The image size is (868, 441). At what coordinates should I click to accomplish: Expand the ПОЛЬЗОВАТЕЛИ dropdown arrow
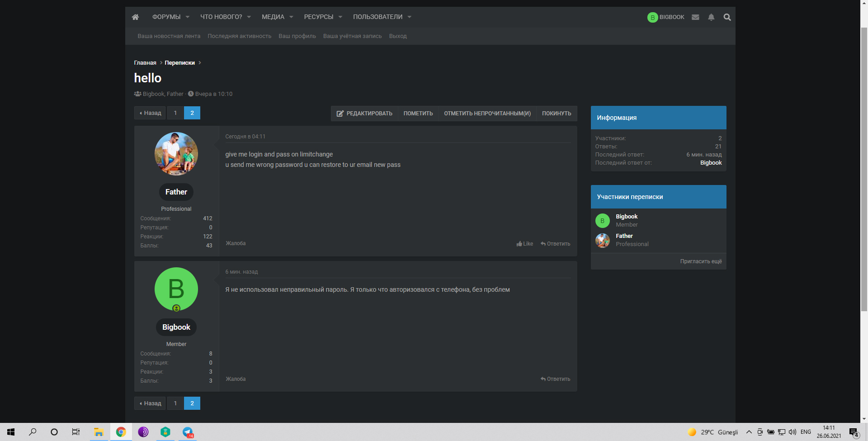coord(410,17)
